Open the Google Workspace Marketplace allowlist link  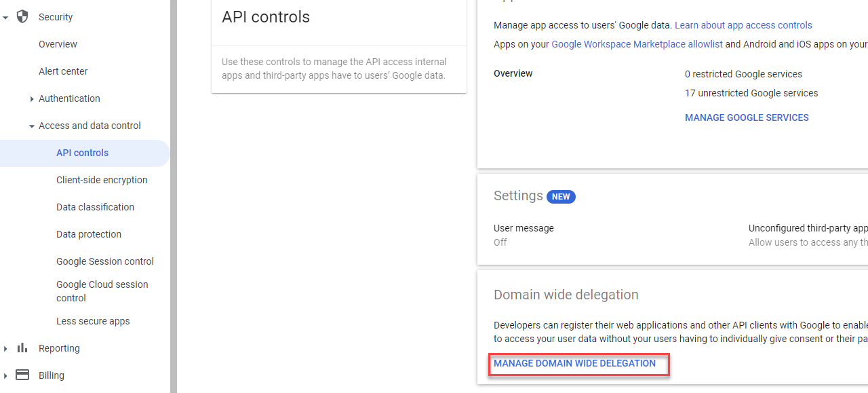click(636, 44)
